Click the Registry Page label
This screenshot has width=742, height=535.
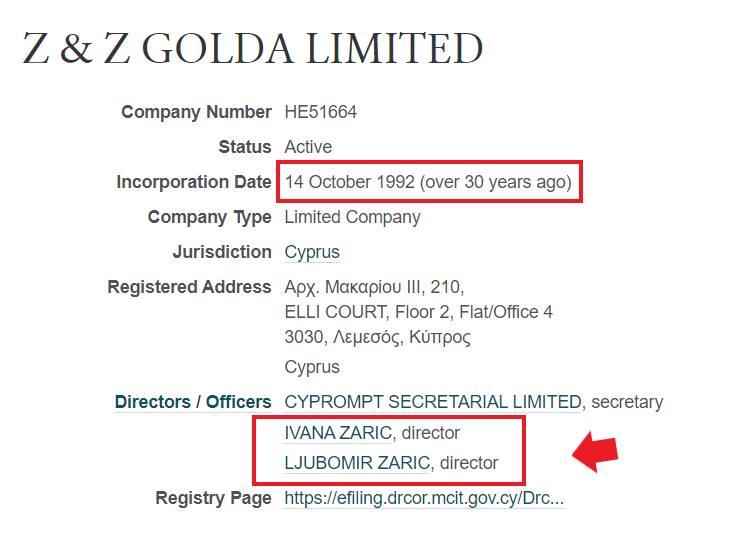213,498
